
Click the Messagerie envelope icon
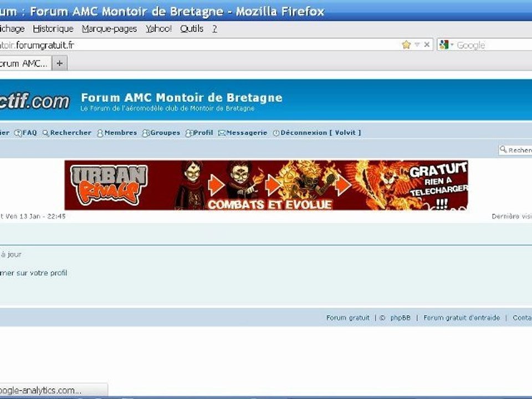coord(222,133)
